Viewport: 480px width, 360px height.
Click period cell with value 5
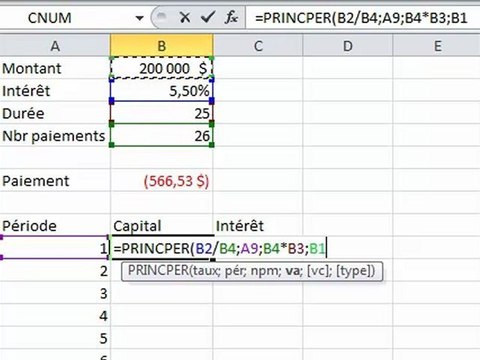point(55,338)
